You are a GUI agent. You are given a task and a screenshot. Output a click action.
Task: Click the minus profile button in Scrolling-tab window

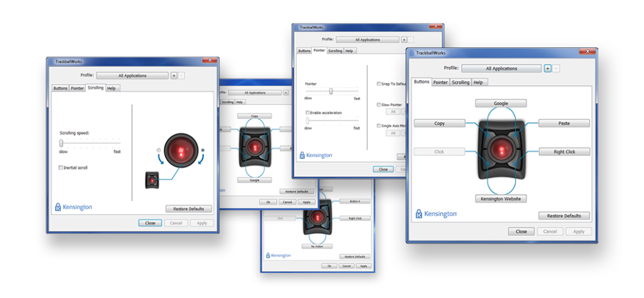182,76
